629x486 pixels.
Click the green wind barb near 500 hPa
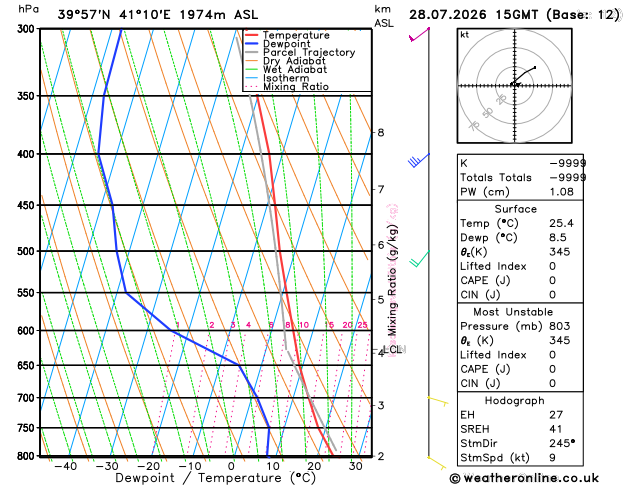click(x=420, y=259)
